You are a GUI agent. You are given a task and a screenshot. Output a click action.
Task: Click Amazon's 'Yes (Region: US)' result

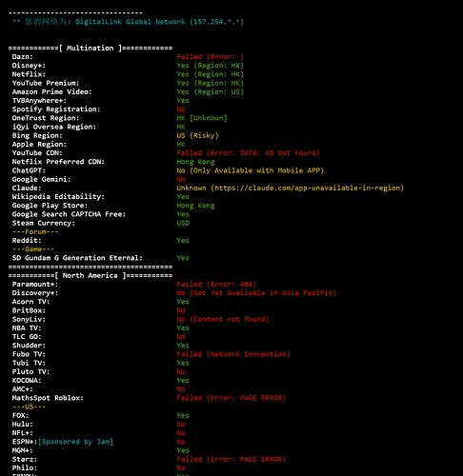(211, 91)
